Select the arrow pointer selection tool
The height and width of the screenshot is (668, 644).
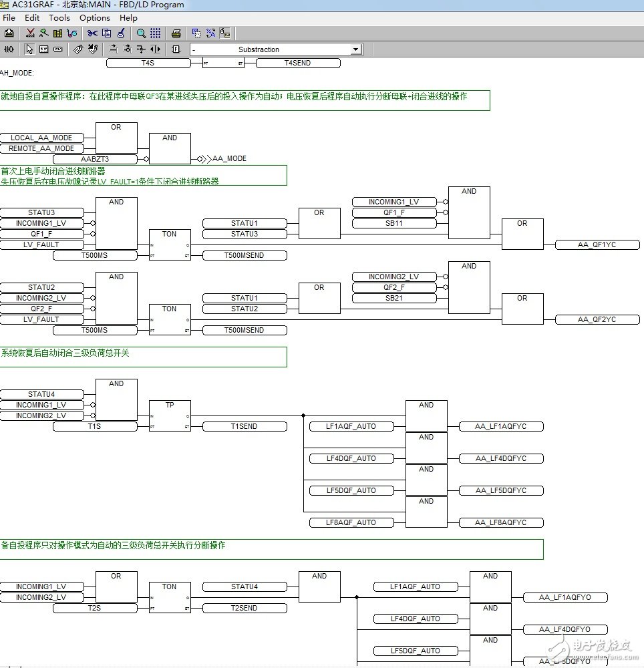tap(29, 49)
